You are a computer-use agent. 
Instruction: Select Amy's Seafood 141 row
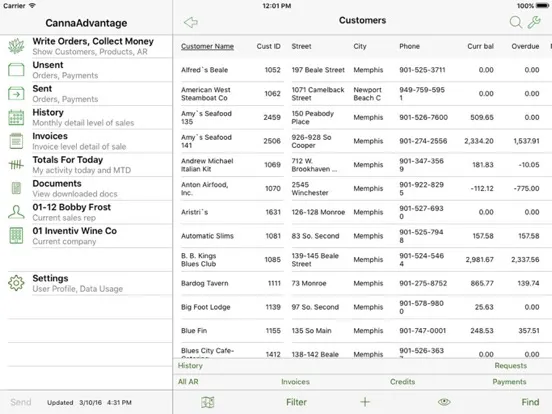(363, 141)
